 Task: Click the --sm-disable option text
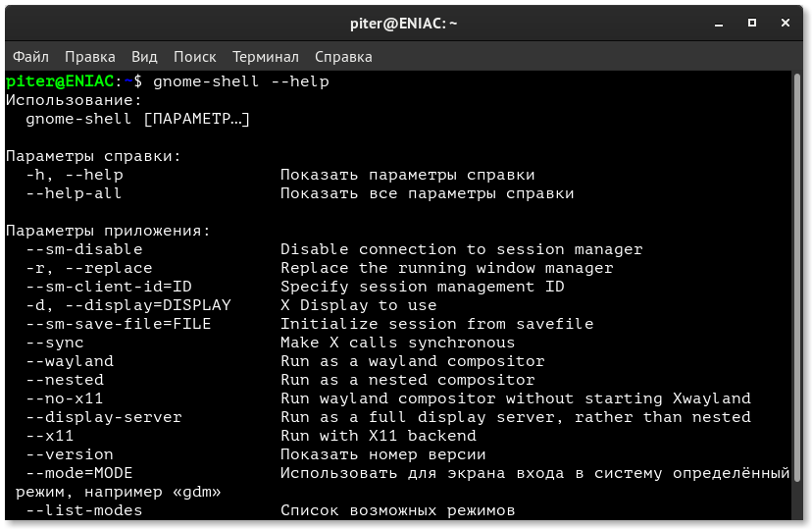[x=84, y=249]
